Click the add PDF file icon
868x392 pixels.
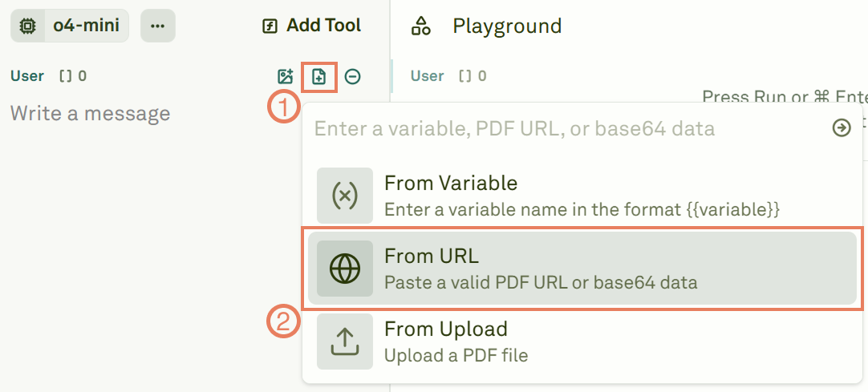[x=318, y=76]
